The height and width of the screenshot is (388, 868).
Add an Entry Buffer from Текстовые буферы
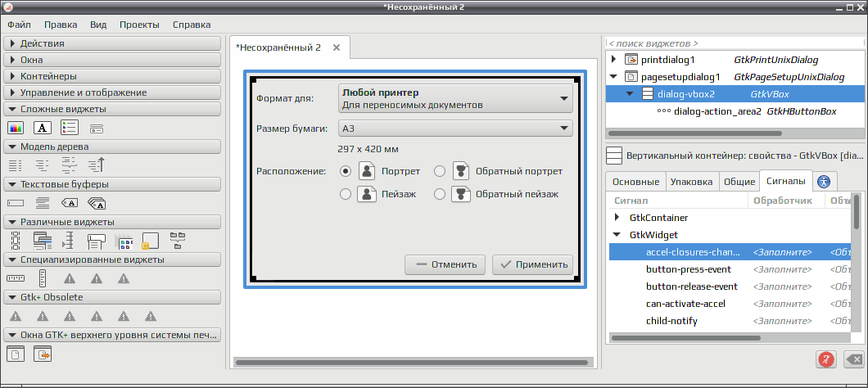tap(16, 202)
